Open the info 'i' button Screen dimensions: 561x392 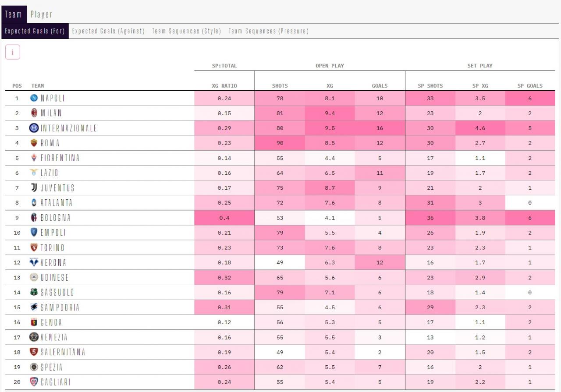[x=13, y=52]
